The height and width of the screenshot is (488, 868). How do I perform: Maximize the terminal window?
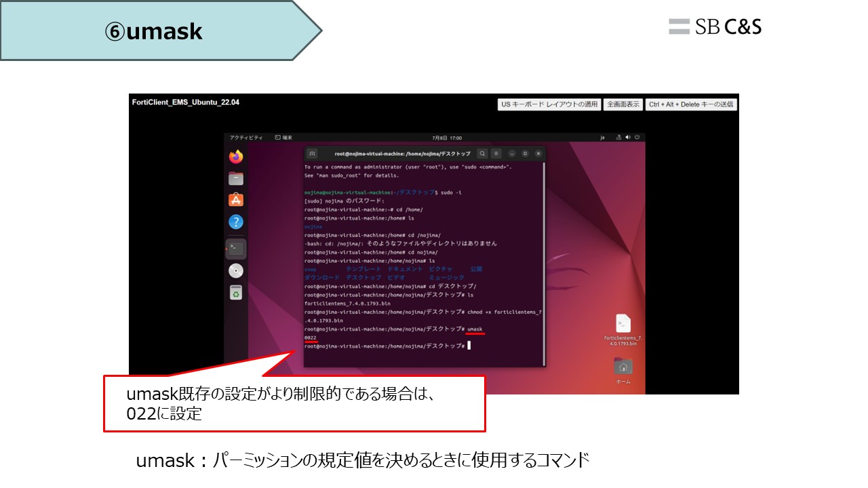pyautogui.click(x=525, y=154)
